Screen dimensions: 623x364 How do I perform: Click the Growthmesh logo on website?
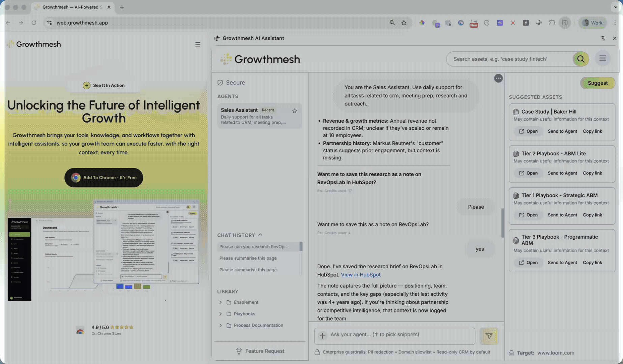[x=34, y=44]
